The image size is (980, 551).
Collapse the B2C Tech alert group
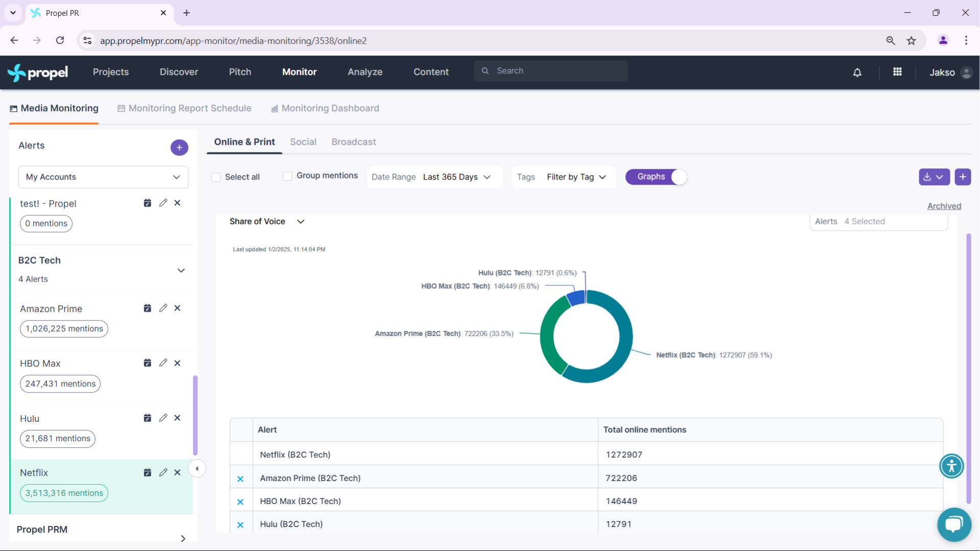(181, 270)
